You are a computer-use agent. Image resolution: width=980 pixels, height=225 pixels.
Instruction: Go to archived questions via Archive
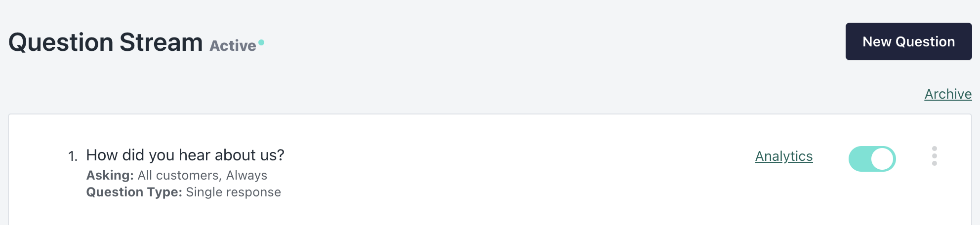(948, 94)
